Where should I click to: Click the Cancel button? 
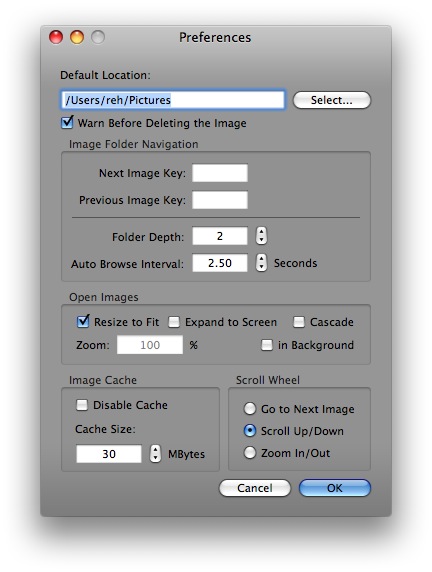click(255, 488)
